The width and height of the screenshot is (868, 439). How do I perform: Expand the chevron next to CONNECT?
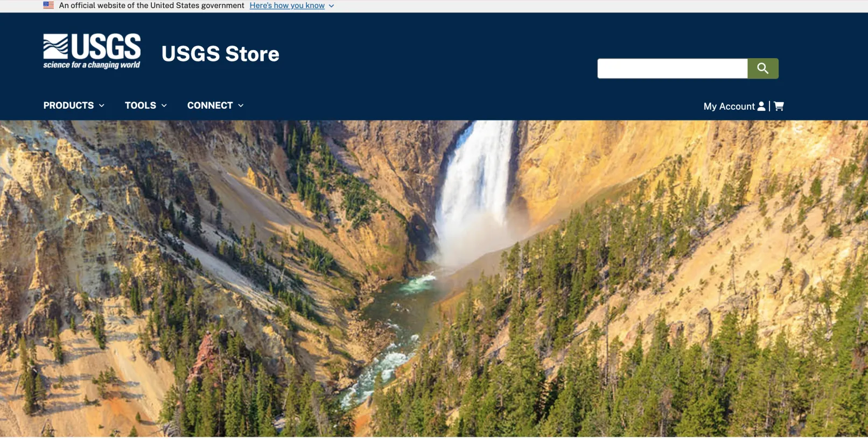[241, 105]
